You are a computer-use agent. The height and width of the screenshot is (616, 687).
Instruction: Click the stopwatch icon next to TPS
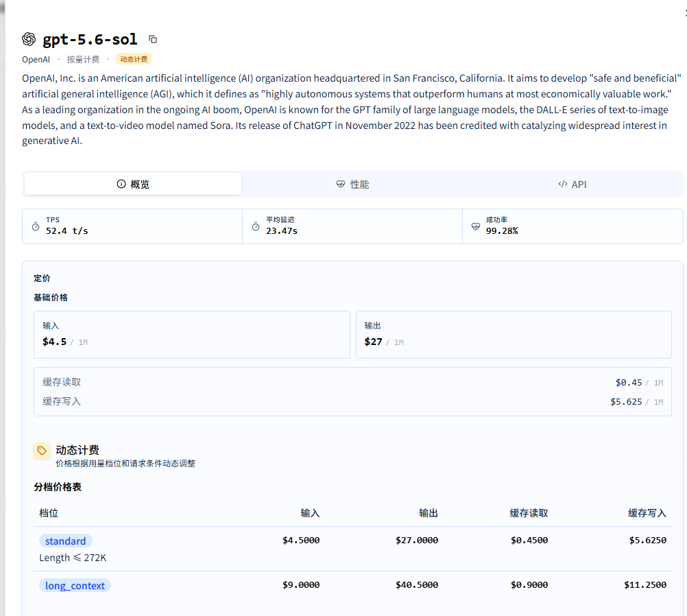36,226
